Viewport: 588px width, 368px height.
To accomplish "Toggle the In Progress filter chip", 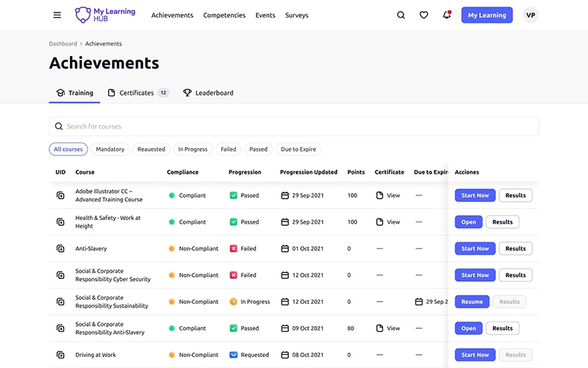I will coord(193,149).
